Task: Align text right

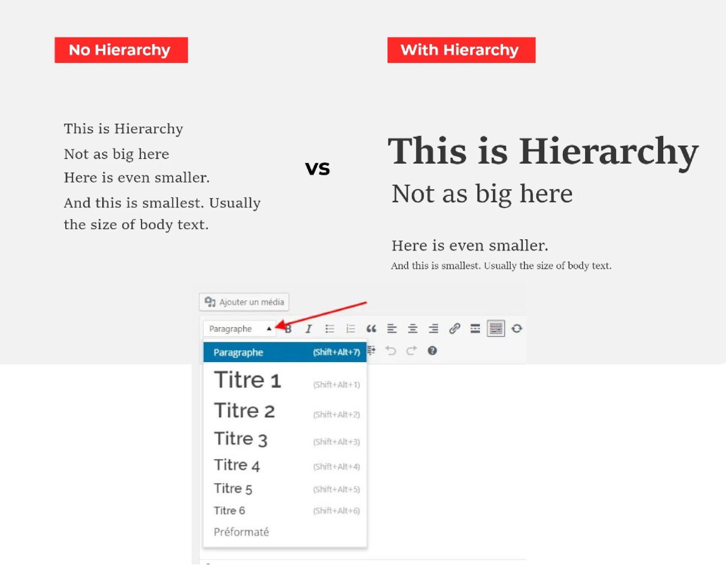Action: pyautogui.click(x=433, y=328)
